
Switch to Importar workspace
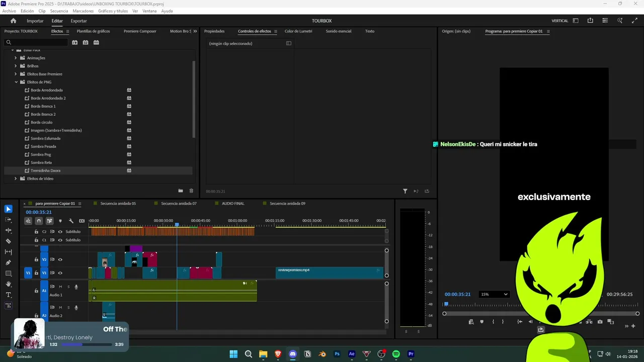pyautogui.click(x=35, y=21)
